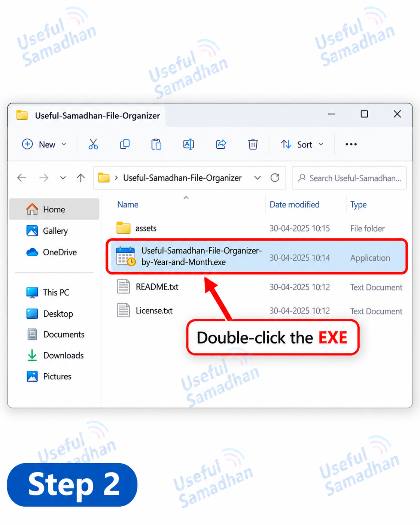Viewport: 420px width, 525px height.
Task: Click the Paste clipboard icon
Action: point(156,144)
